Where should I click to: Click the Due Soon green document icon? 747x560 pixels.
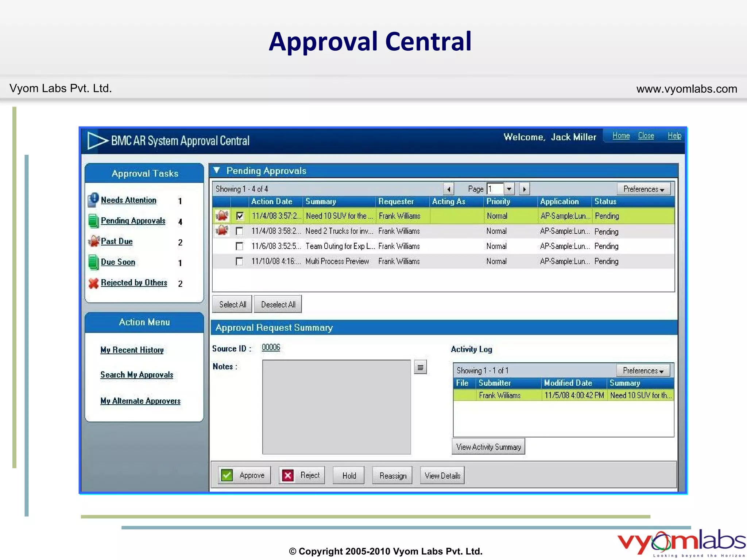click(x=93, y=262)
